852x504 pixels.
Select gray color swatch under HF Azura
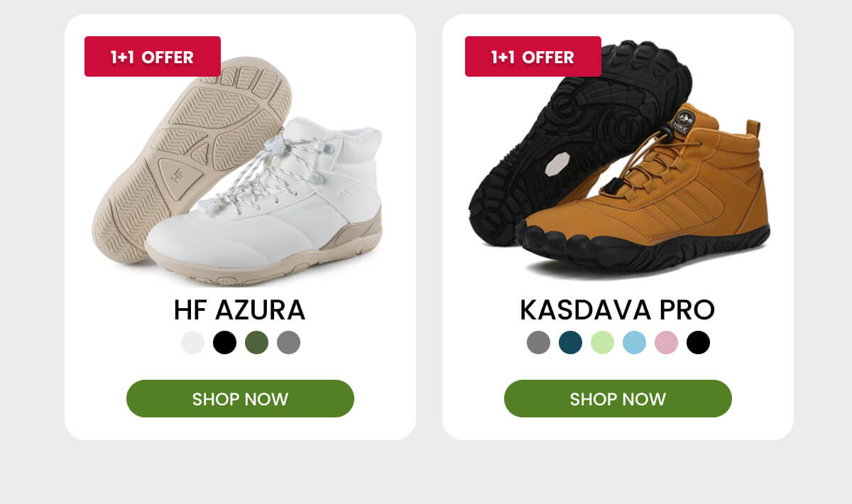point(288,342)
